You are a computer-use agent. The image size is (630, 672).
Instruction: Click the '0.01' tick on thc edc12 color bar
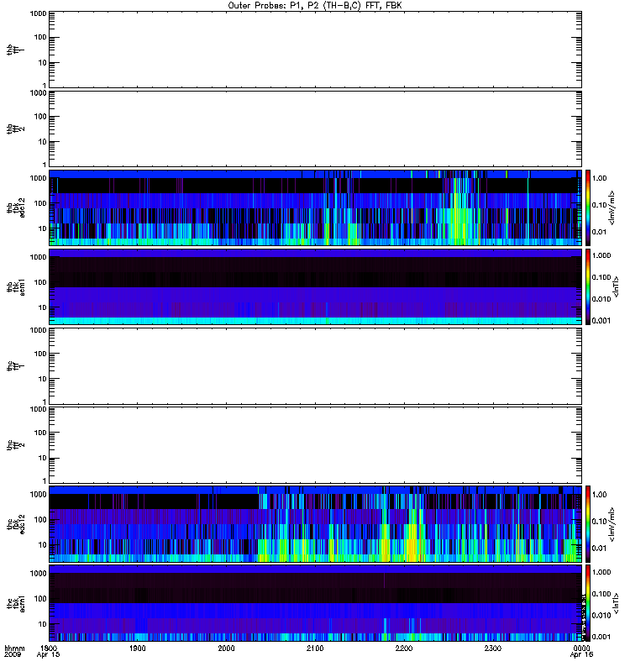coord(599,549)
